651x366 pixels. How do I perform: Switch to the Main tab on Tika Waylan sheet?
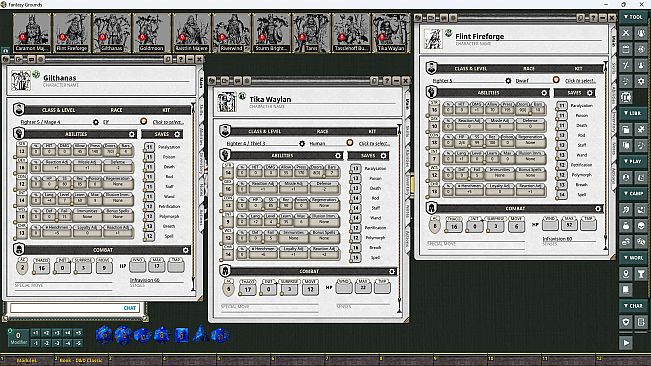(x=407, y=103)
